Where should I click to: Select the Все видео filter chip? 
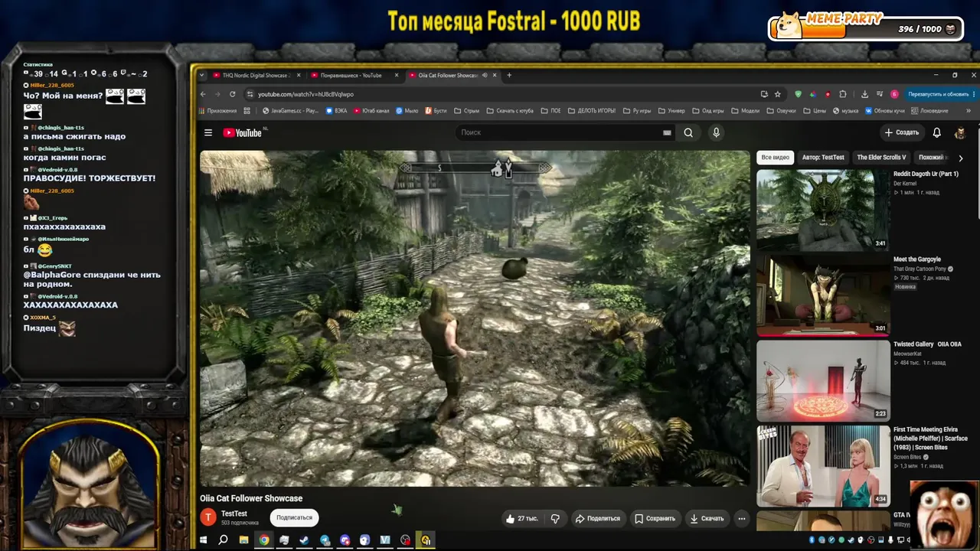[x=775, y=158]
